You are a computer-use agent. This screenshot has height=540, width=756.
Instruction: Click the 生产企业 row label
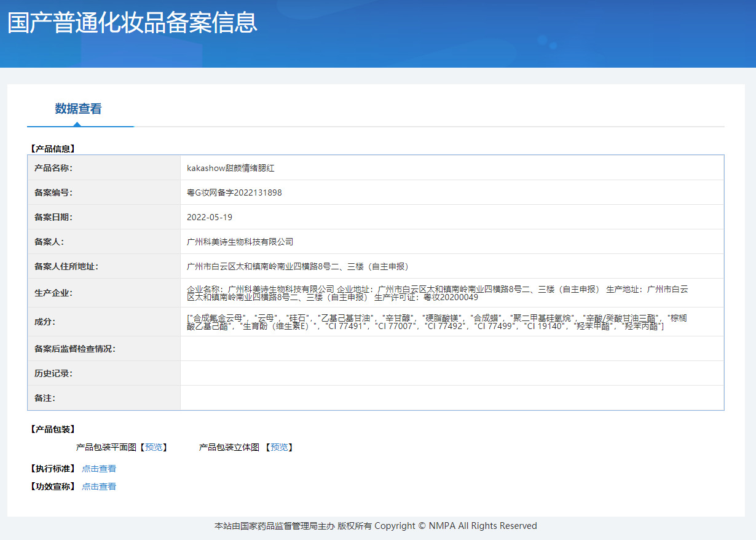(x=53, y=293)
